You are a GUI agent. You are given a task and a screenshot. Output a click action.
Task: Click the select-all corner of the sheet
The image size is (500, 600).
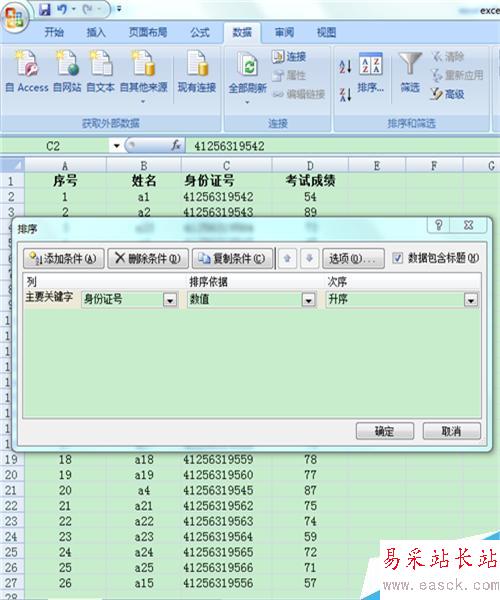tap(13, 165)
